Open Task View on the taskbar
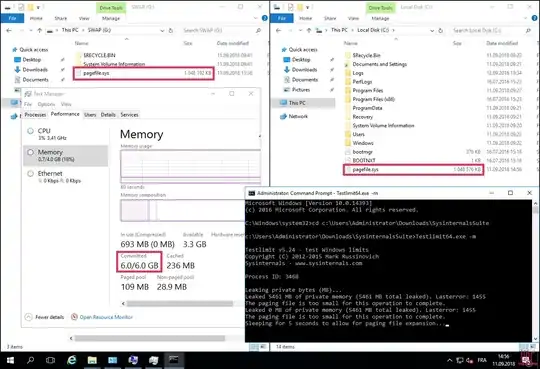Image resolution: width=540 pixels, height=369 pixels. point(51,360)
